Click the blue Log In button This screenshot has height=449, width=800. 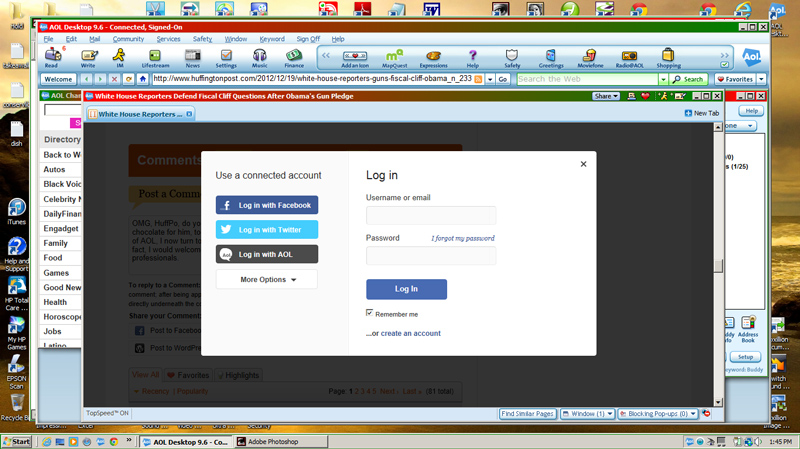click(x=406, y=289)
